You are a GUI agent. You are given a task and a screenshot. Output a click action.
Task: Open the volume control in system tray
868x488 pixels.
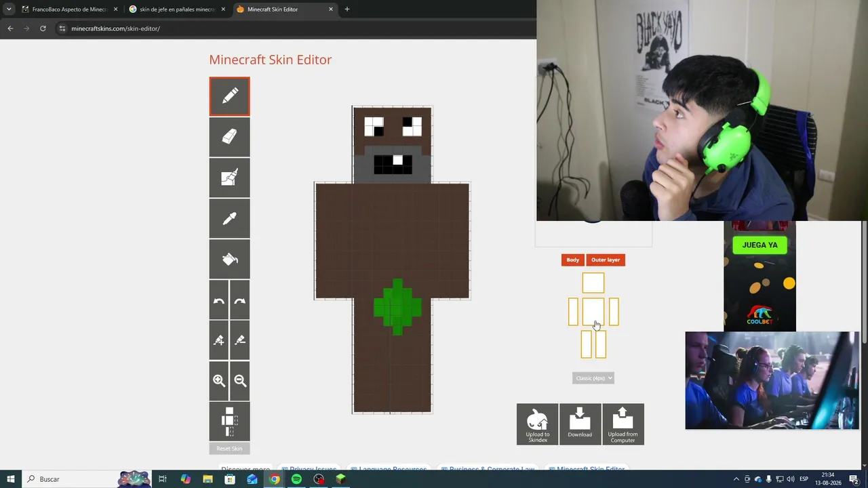789,479
